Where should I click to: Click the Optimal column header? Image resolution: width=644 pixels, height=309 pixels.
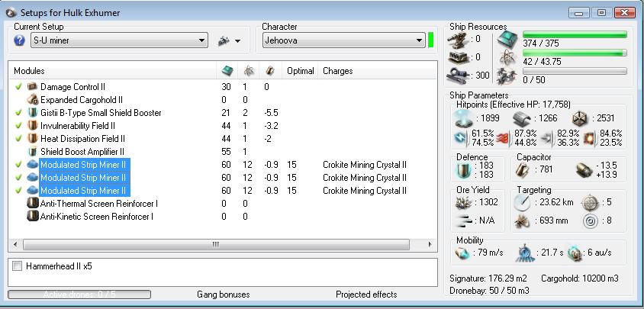[x=300, y=71]
